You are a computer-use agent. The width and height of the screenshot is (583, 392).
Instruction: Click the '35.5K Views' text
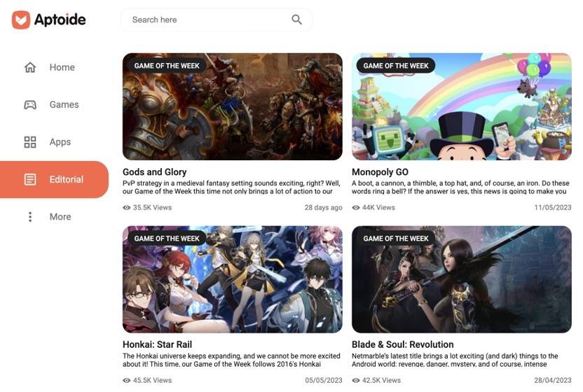(153, 208)
